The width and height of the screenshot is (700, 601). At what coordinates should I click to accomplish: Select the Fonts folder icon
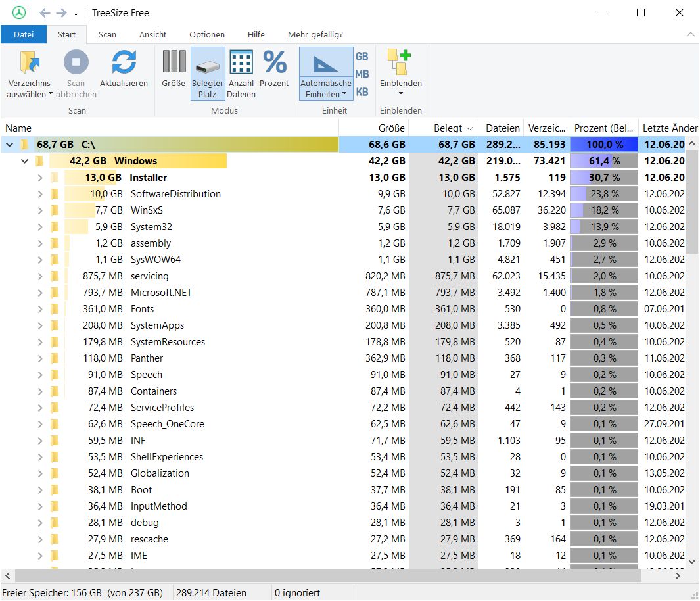(x=55, y=309)
